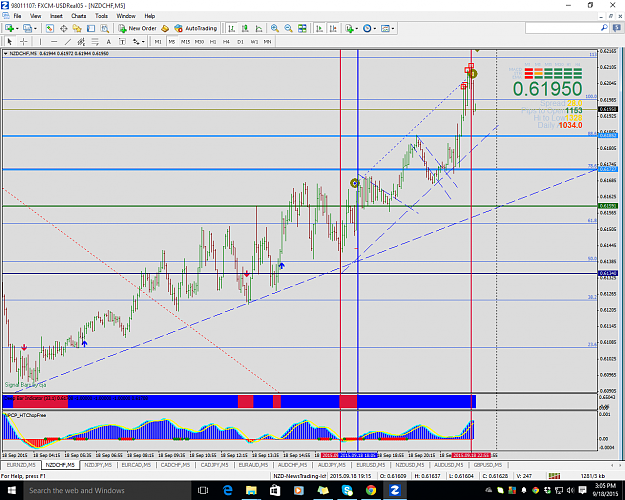Screen dimensions: 625x500
Task: Draw a horizontal line tool
Action: tap(54, 41)
